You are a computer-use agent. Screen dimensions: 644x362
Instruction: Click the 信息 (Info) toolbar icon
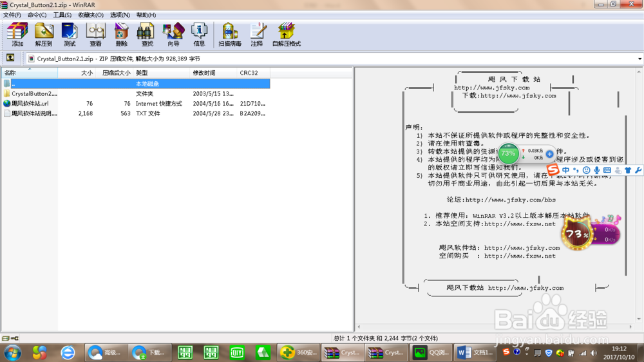[199, 35]
